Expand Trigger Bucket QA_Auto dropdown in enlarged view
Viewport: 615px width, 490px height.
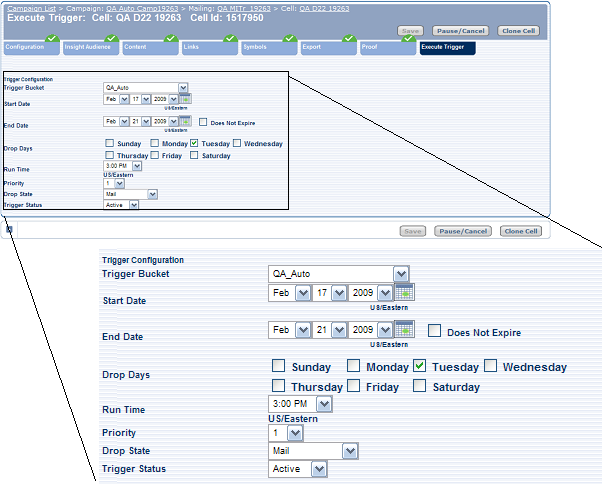pyautogui.click(x=401, y=274)
